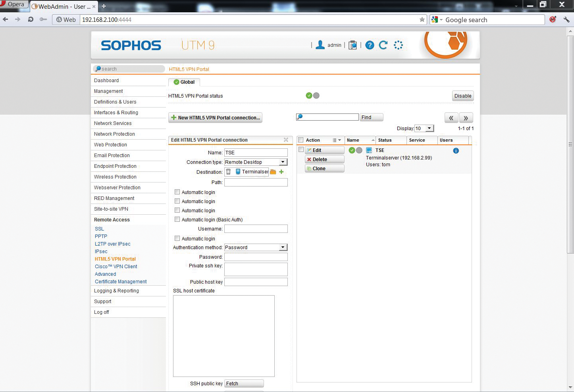Select the Global tab

click(x=184, y=82)
